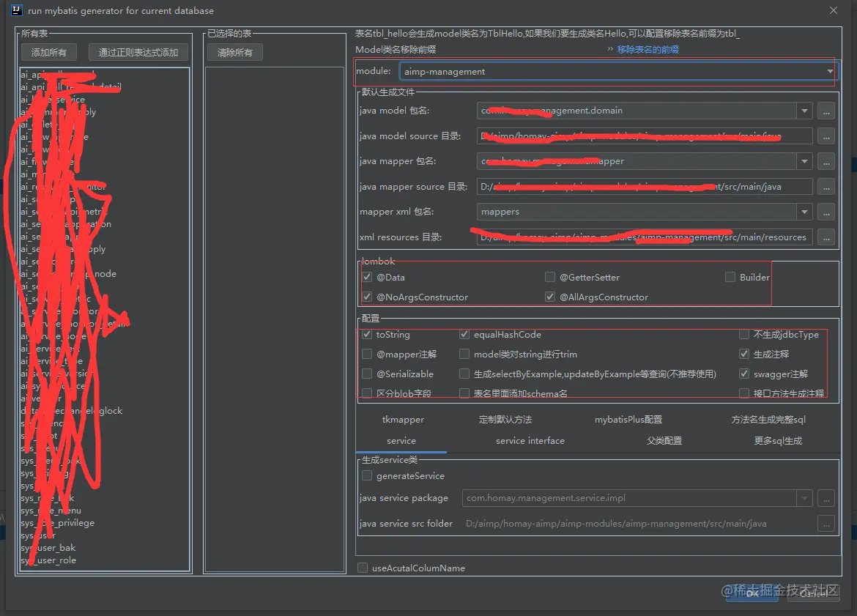Viewport: 857px width, 616px height.
Task: Click the 清除所有 button
Action: click(x=234, y=53)
